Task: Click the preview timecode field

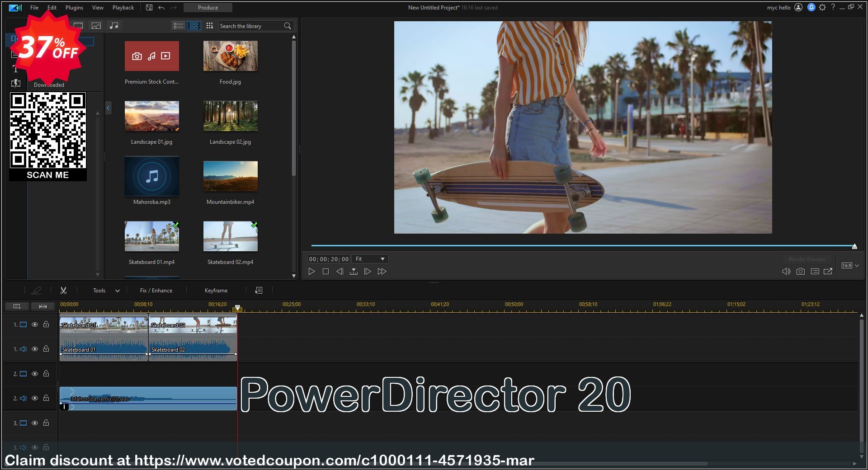Action: pos(329,259)
